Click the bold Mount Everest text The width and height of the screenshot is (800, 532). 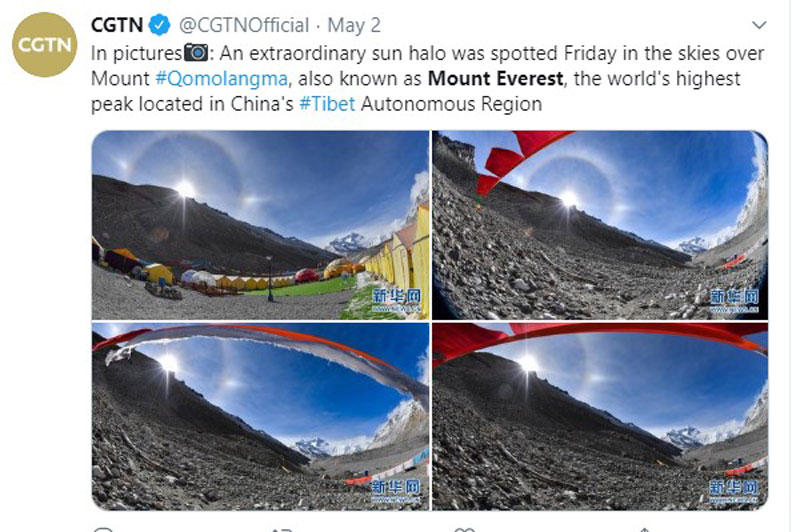click(x=495, y=79)
